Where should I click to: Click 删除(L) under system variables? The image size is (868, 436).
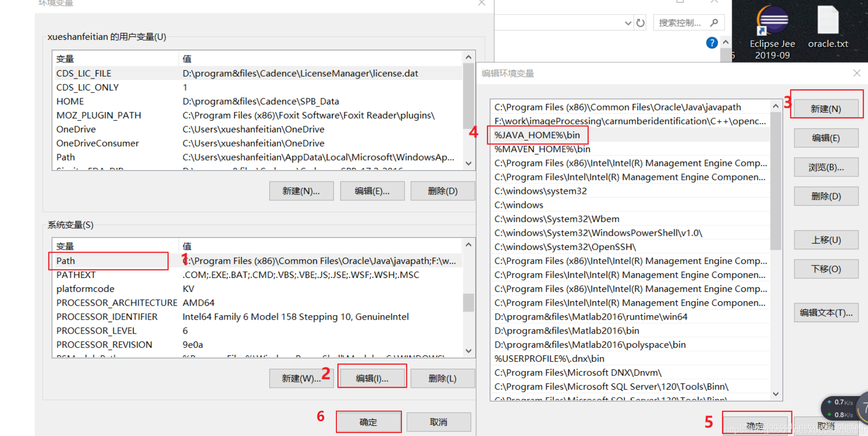[443, 378]
